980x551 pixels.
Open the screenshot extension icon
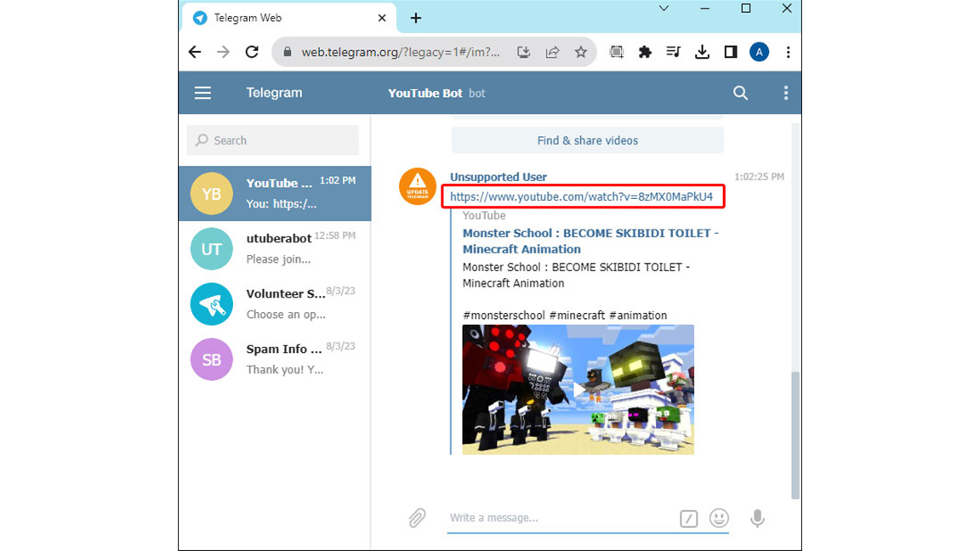click(616, 52)
